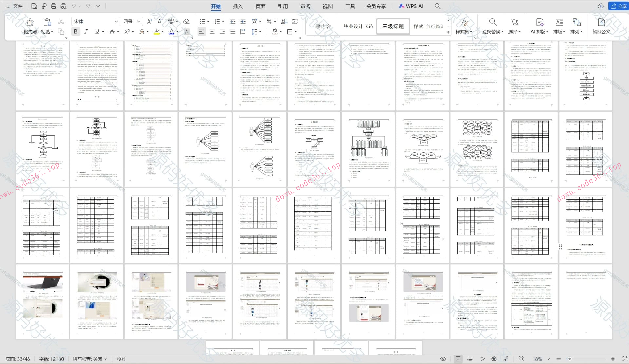Enter full screen mode from the status bar

tap(625, 359)
